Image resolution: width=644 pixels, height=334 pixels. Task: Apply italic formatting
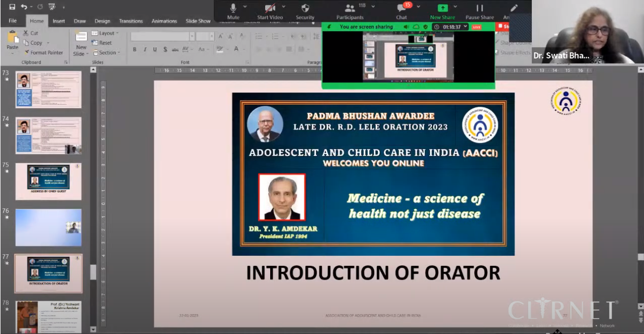tap(145, 49)
